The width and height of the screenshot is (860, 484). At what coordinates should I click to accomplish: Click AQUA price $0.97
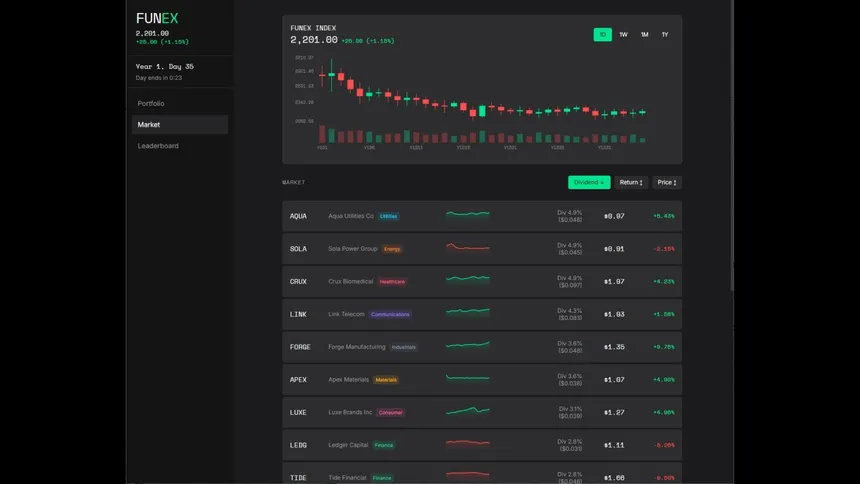614,216
